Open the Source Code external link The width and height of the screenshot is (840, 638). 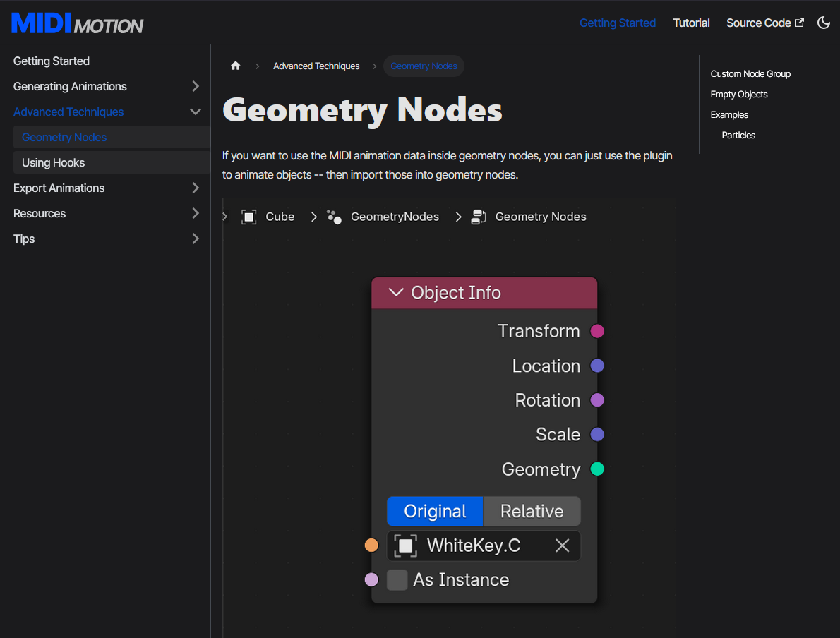764,23
